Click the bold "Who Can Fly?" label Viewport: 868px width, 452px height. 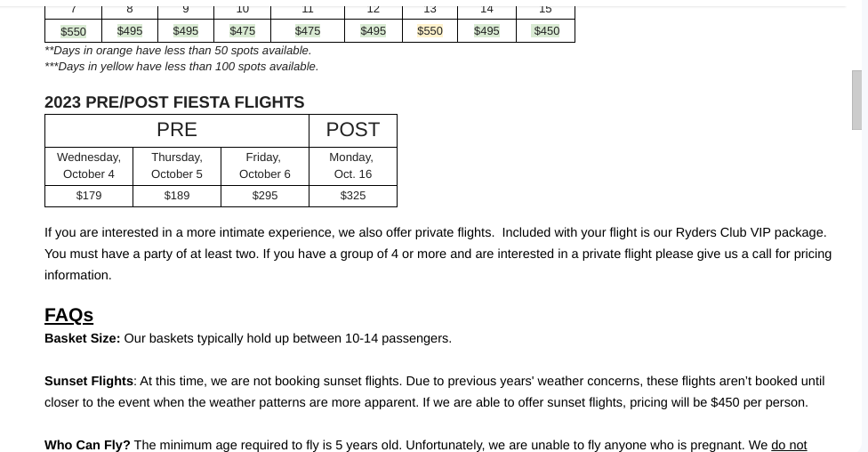click(87, 445)
